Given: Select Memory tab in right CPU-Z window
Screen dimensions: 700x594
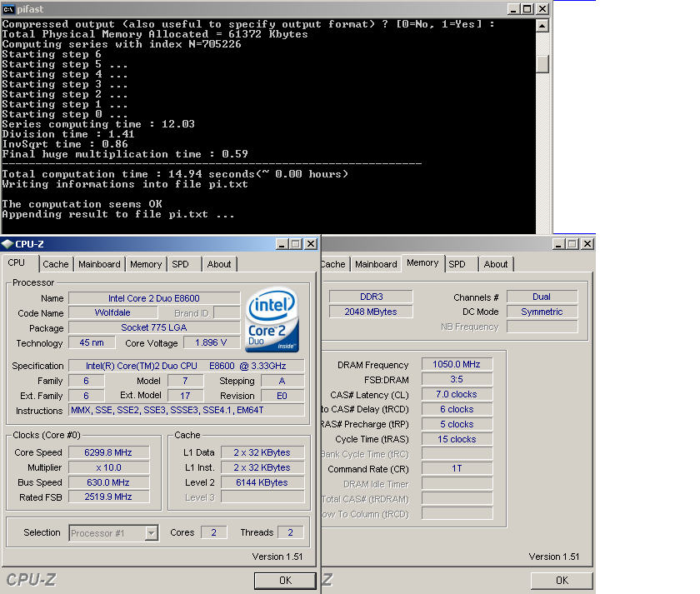Looking at the screenshot, I should pos(422,263).
